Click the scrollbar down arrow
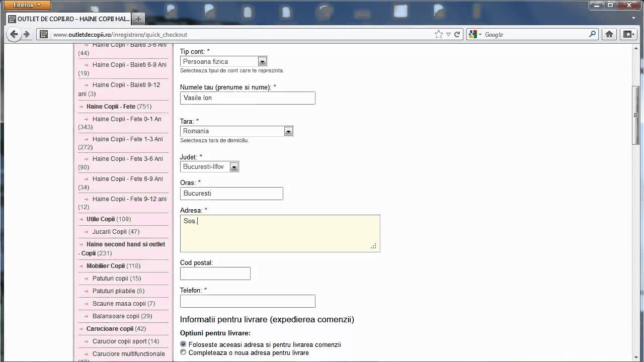644x362 pixels. pyautogui.click(x=636, y=358)
